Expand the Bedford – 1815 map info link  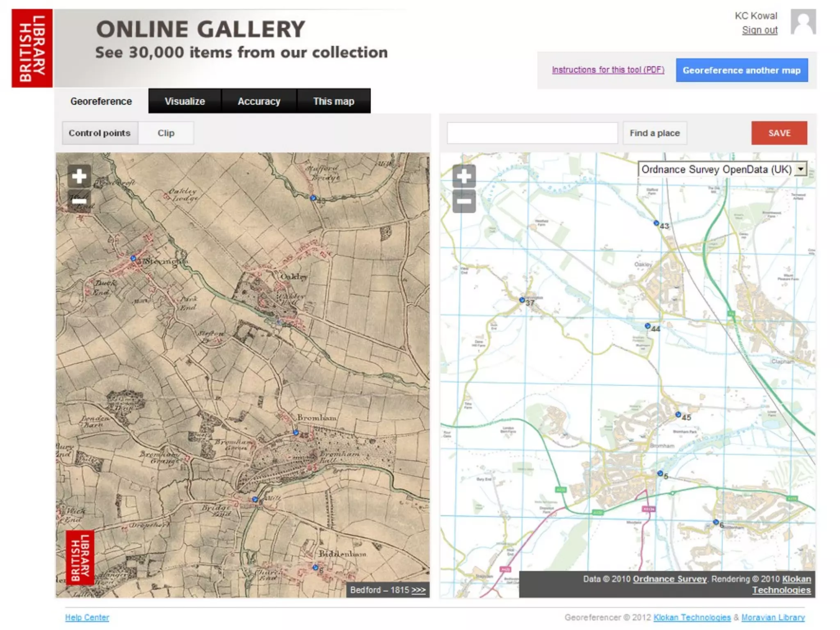tap(418, 590)
